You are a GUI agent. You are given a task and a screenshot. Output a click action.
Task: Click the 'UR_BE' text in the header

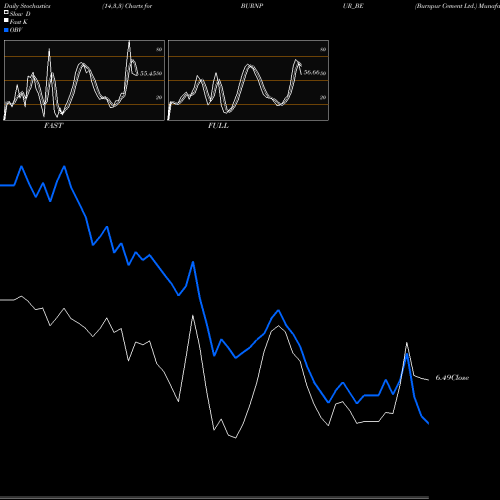point(353,6)
